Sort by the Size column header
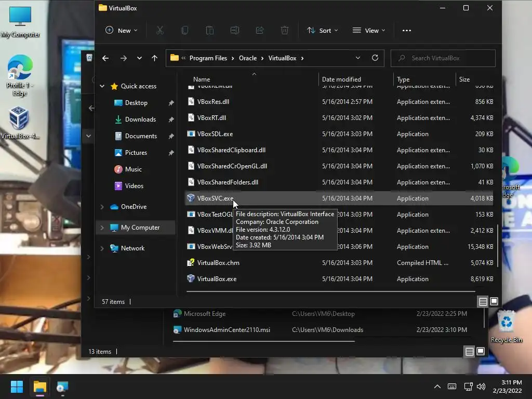The width and height of the screenshot is (532, 399). [464, 79]
